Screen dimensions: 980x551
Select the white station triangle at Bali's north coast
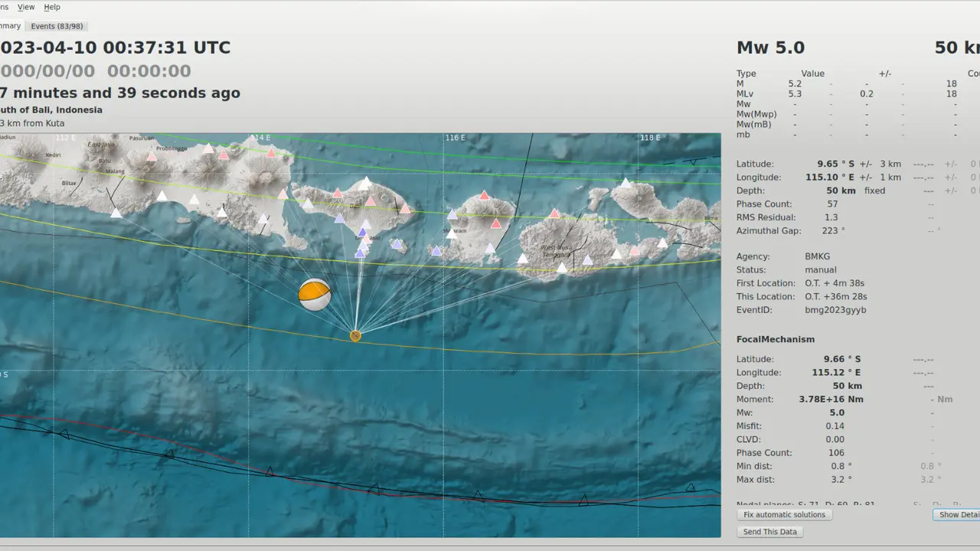point(366,182)
